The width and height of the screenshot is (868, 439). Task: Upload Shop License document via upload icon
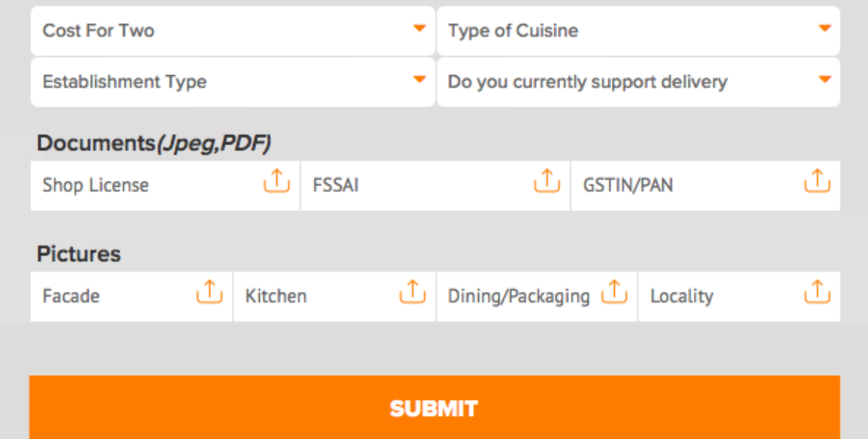276,181
